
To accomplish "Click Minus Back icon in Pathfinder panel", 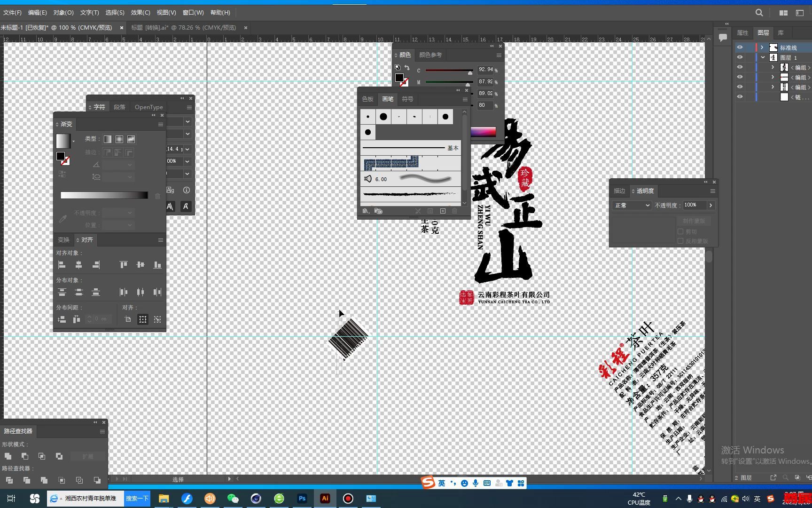I will coord(97,480).
